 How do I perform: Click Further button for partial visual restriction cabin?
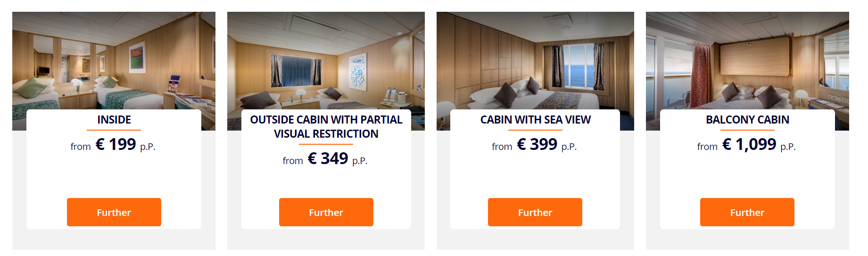(x=326, y=212)
